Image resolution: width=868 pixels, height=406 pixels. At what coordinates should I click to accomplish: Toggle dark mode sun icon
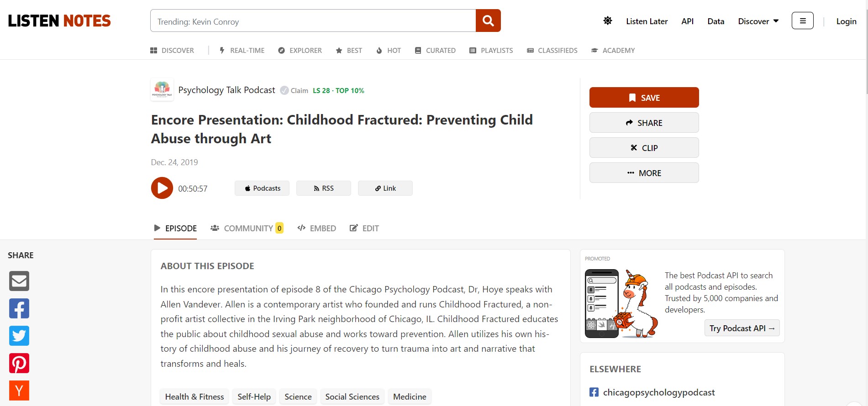pos(607,21)
